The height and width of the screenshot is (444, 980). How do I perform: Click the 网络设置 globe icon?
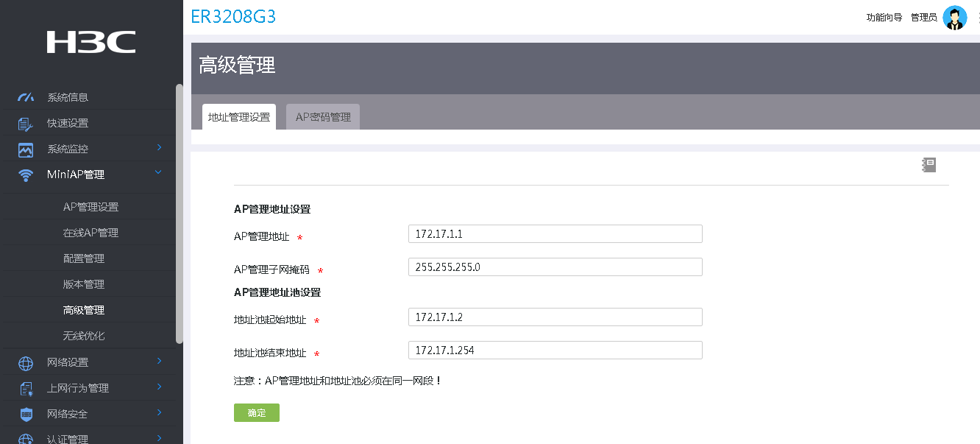click(26, 363)
